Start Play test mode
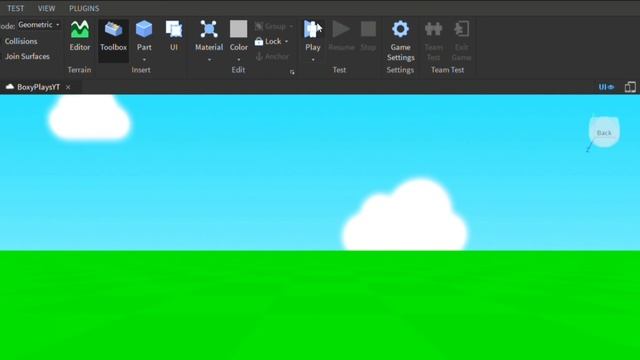This screenshot has height=360, width=640. [313, 35]
